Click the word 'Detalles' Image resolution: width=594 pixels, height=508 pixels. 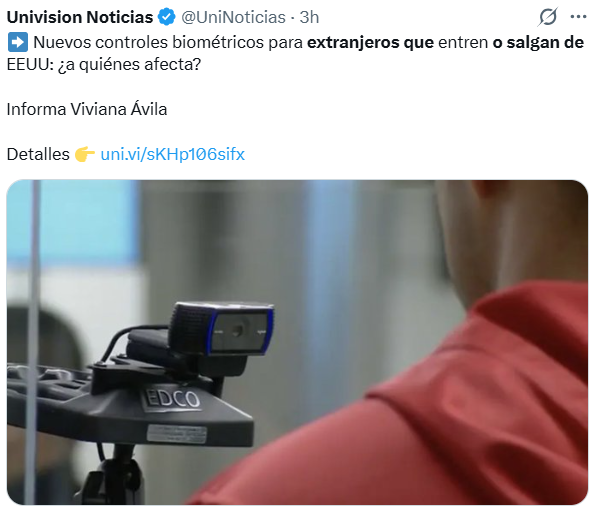[x=38, y=155]
